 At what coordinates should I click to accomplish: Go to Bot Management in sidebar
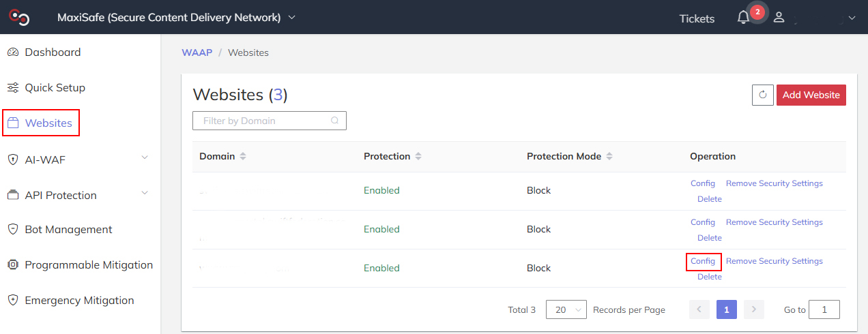tap(68, 229)
